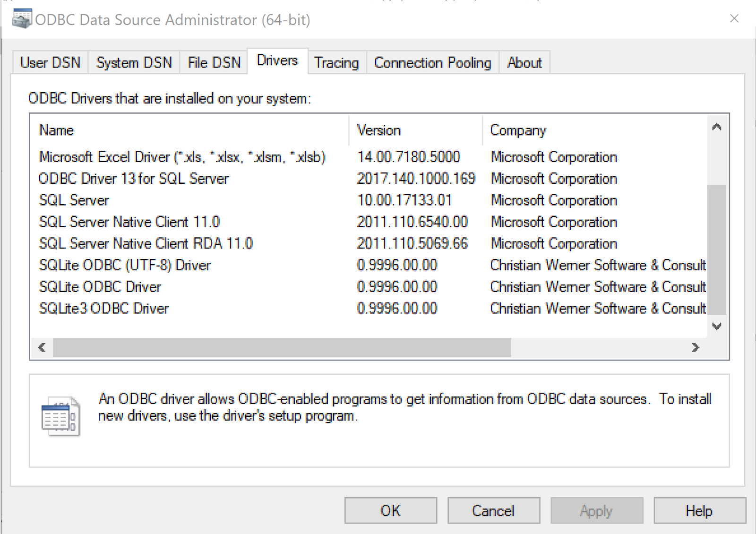Click the Drivers tab
756x534 pixels.
[277, 60]
